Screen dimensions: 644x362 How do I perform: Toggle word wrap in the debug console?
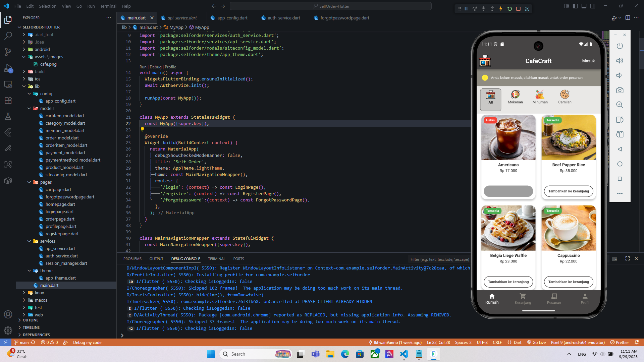[x=614, y=259]
